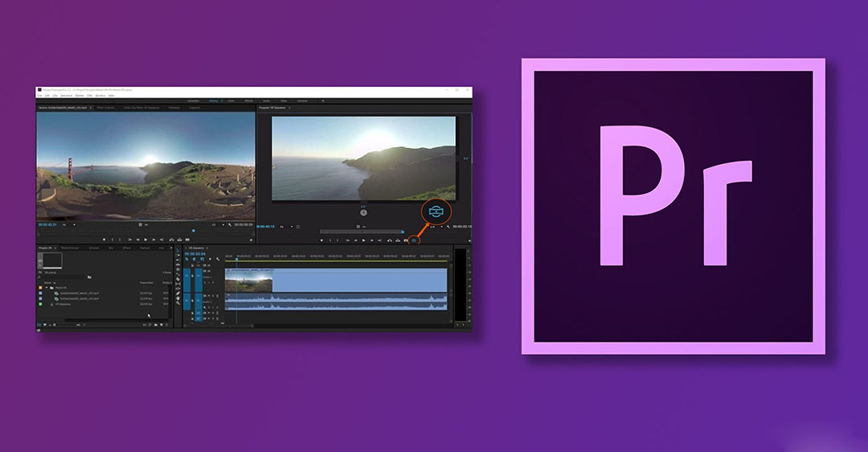Toggle VR video display in Program monitor
Image resolution: width=868 pixels, height=452 pixels.
(414, 240)
